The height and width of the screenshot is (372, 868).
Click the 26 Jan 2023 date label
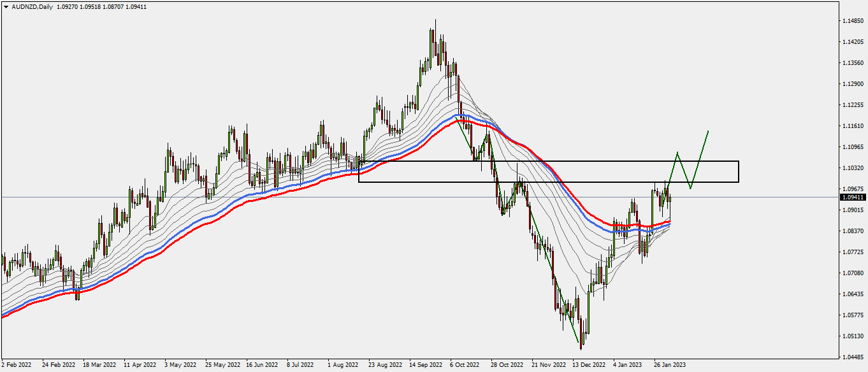pos(670,366)
